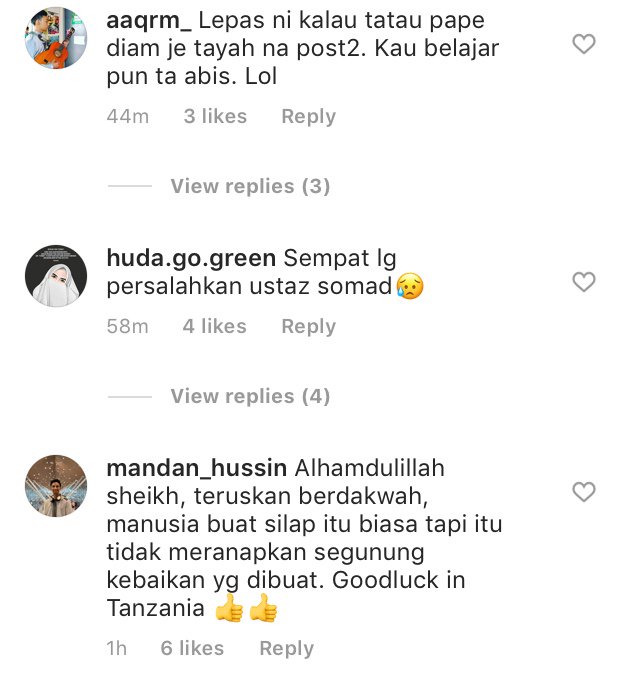View who gave 3 likes
Image resolution: width=640 pixels, height=686 pixels.
[x=215, y=116]
